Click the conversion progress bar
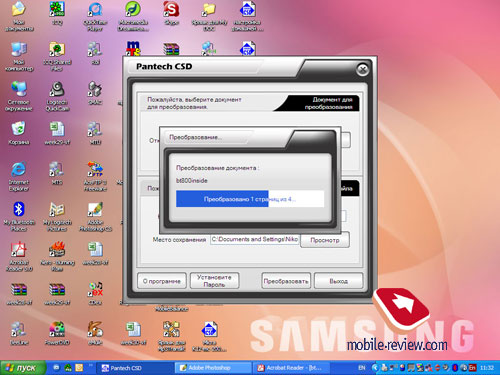This screenshot has height=375, width=500. pos(250,199)
